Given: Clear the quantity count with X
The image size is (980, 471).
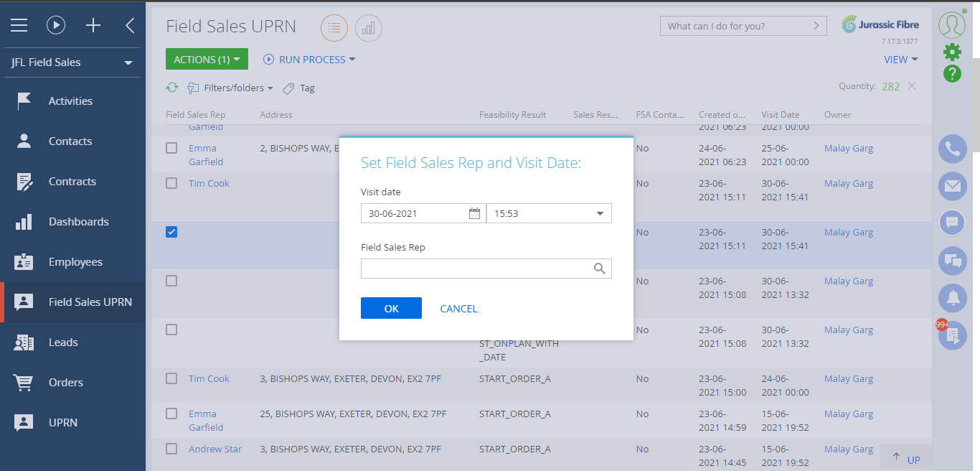Looking at the screenshot, I should (x=912, y=86).
